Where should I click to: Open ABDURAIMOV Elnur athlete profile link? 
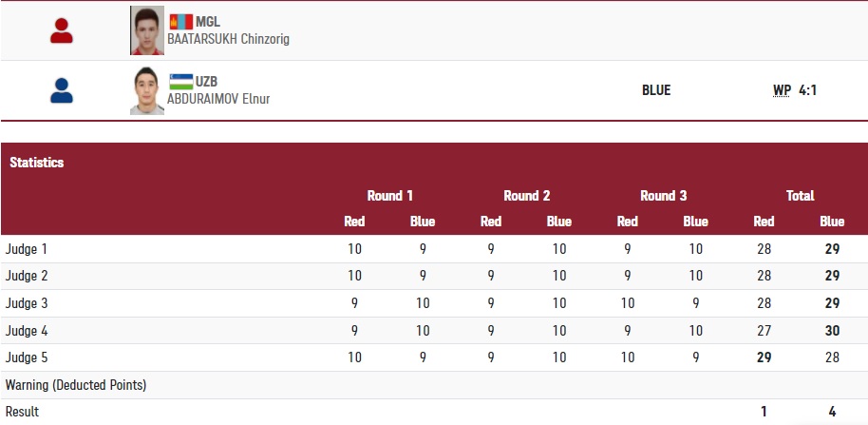point(219,98)
